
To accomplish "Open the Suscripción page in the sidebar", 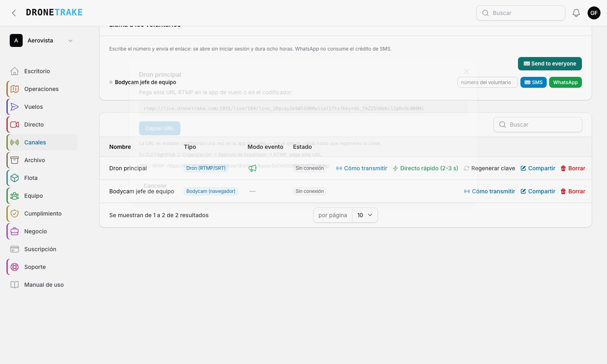I will 42,249.
